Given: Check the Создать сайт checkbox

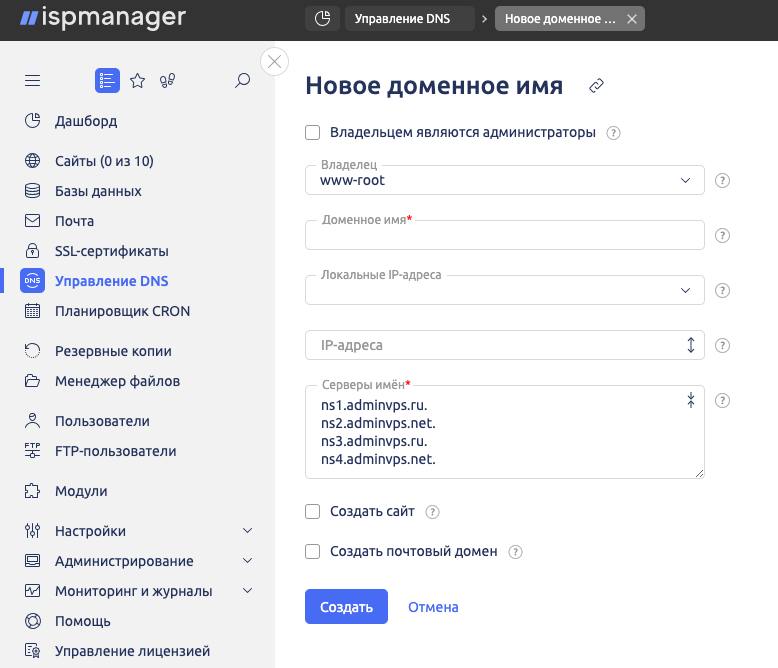Looking at the screenshot, I should tap(313, 512).
